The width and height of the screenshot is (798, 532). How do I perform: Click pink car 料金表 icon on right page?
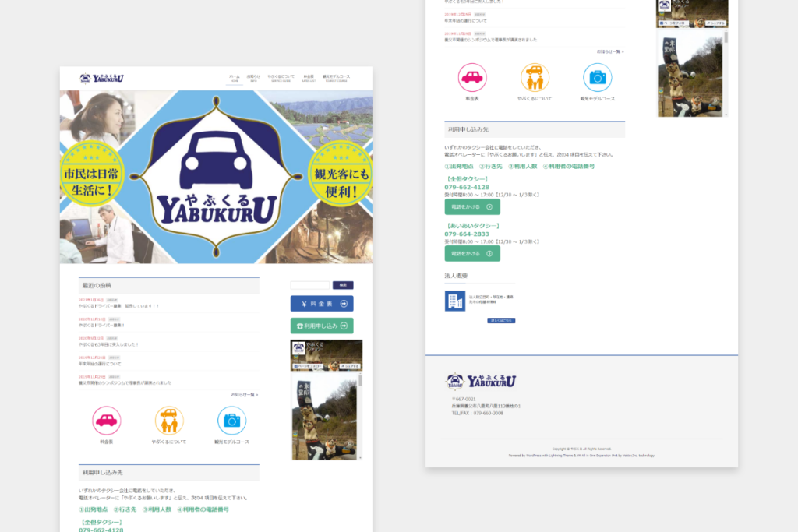coord(472,77)
